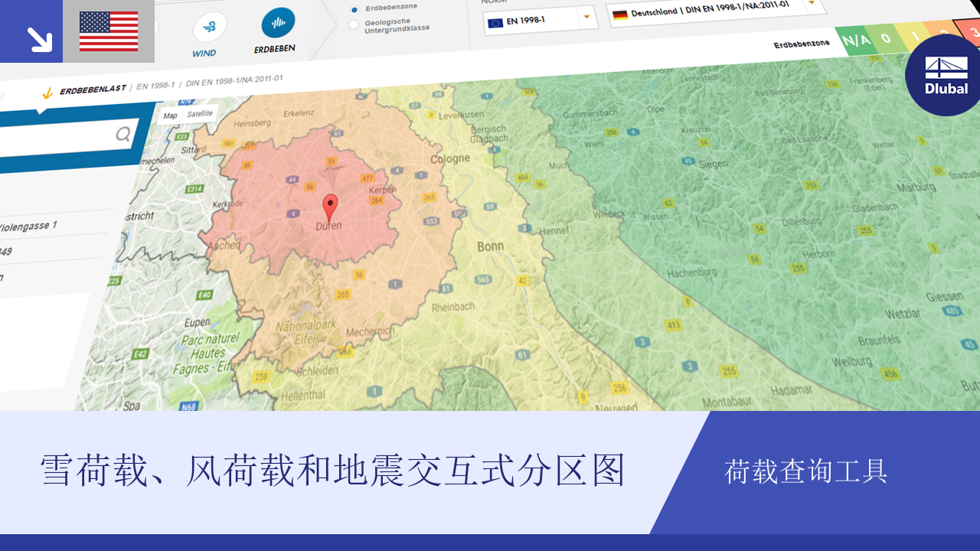
Task: Select Geologische Untergrundklasse radio option
Action: point(353,24)
